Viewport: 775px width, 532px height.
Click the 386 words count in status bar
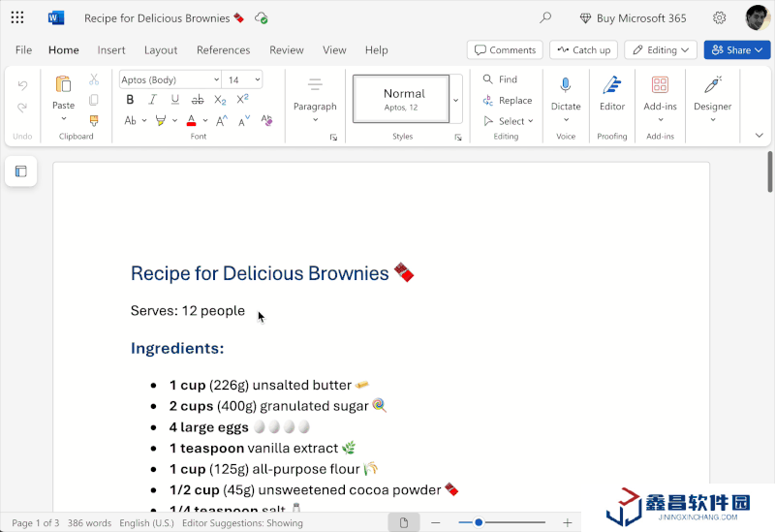click(x=89, y=523)
